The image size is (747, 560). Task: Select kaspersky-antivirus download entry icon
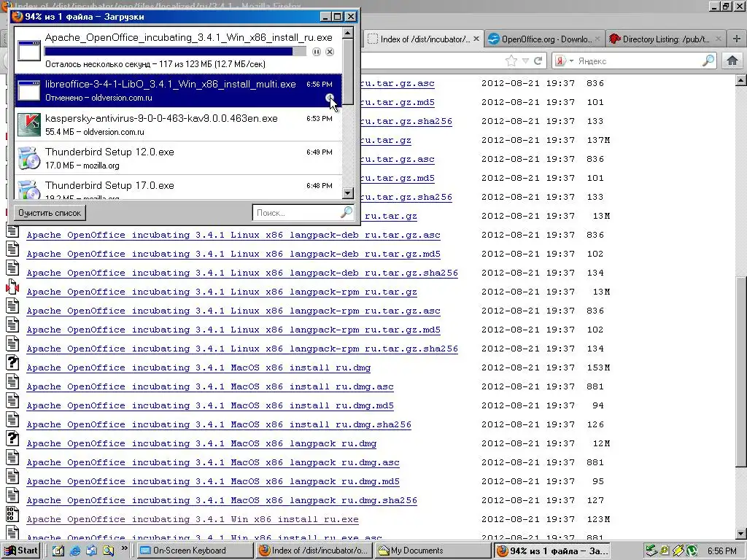click(x=28, y=124)
